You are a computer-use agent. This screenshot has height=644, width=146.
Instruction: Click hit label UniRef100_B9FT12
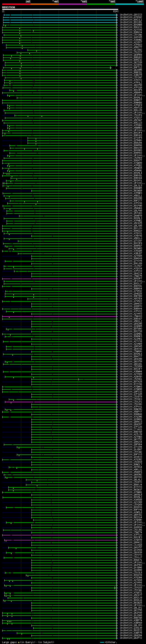tap(131, 67)
